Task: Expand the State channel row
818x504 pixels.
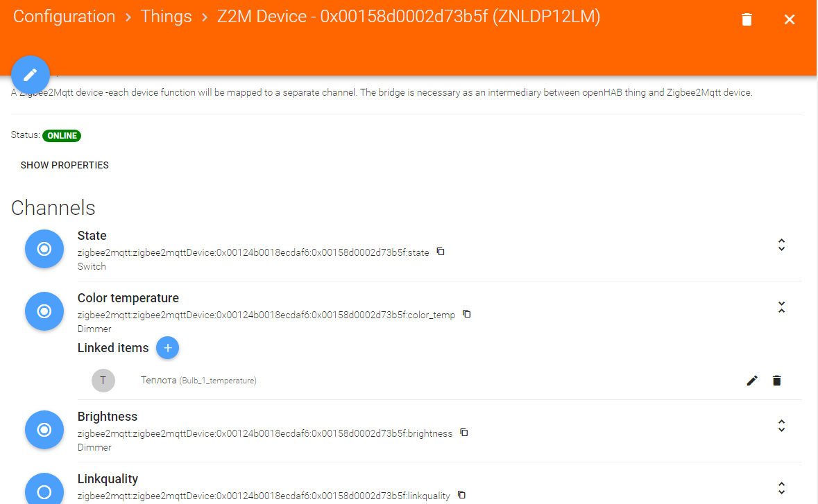Action: point(781,245)
